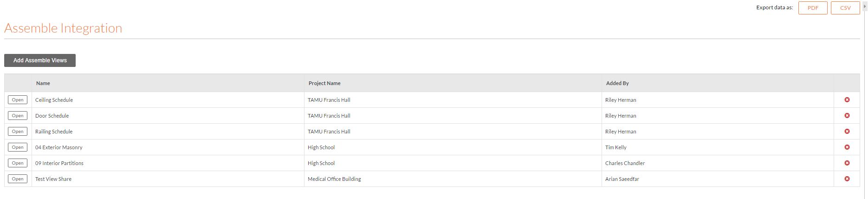Image resolution: width=868 pixels, height=199 pixels.
Task: Sort by the Added By column header
Action: 617,83
